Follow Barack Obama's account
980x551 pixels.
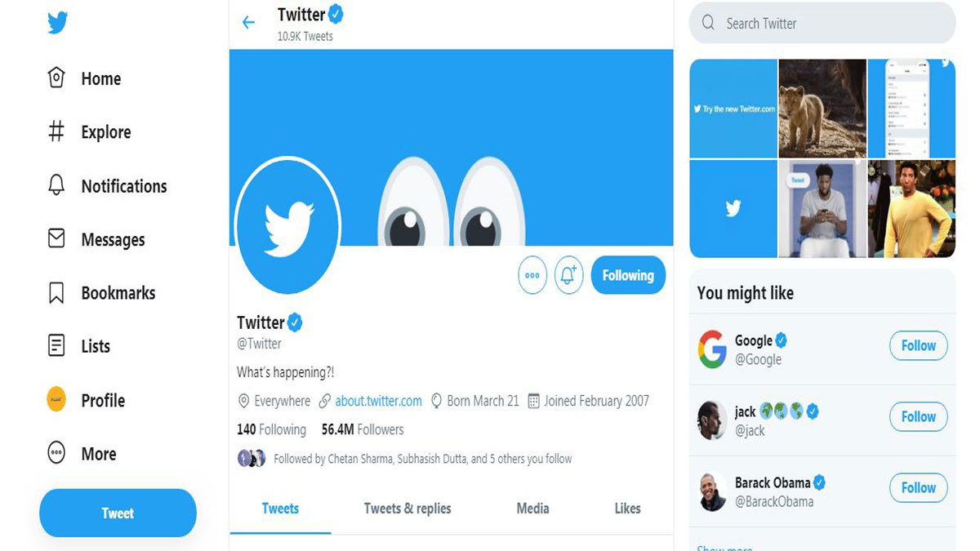coord(918,487)
